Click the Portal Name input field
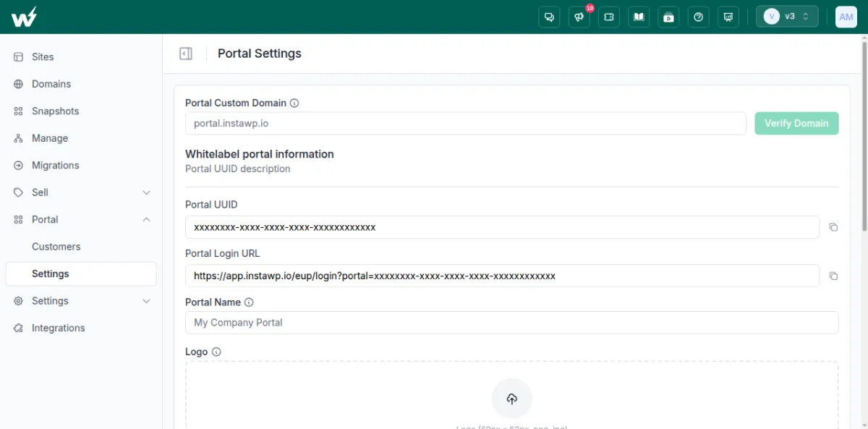The image size is (868, 429). (x=512, y=323)
